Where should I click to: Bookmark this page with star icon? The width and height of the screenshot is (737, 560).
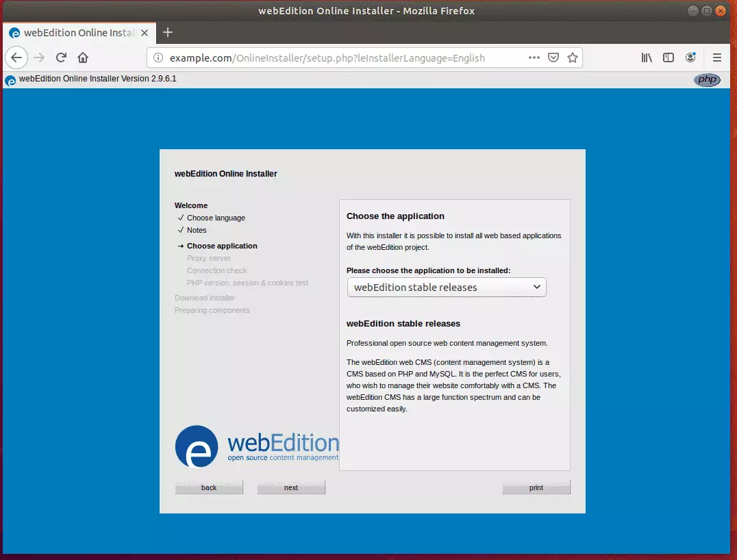[x=572, y=58]
